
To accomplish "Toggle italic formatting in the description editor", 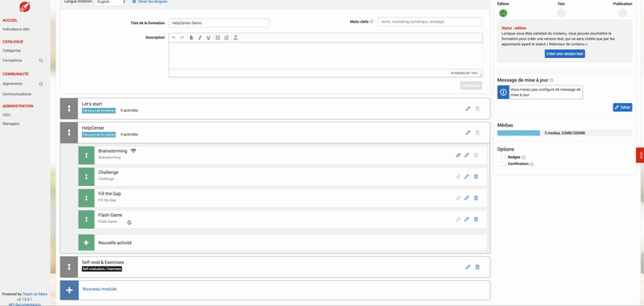I will [200, 38].
